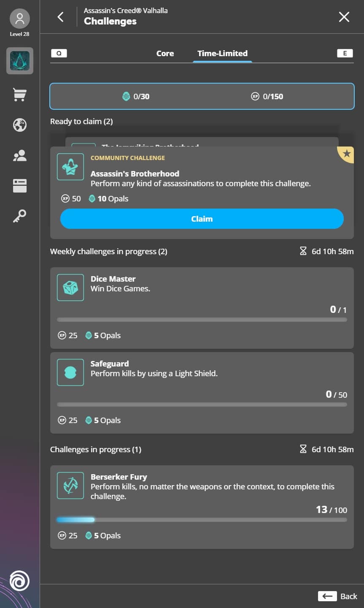Click the Dice Master dice icon
Image resolution: width=364 pixels, height=608 pixels.
70,288
